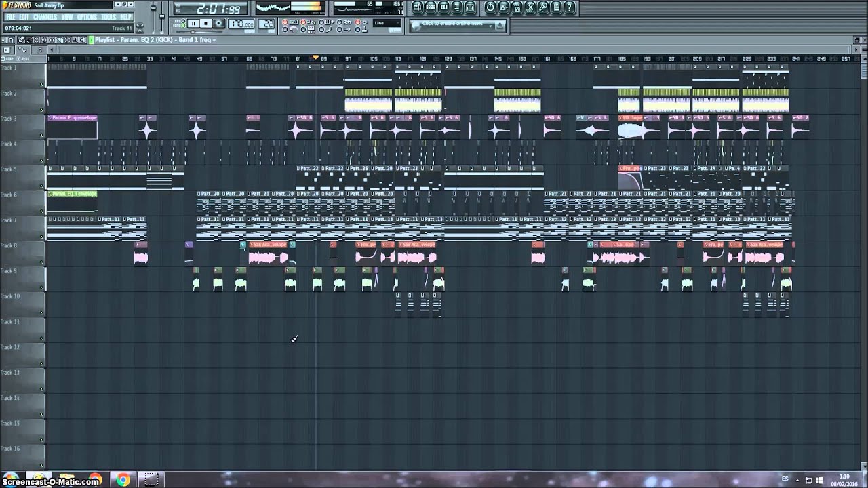Viewport: 868px width, 488px height.
Task: Click the orange playhead marker on timeline
Action: (315, 58)
